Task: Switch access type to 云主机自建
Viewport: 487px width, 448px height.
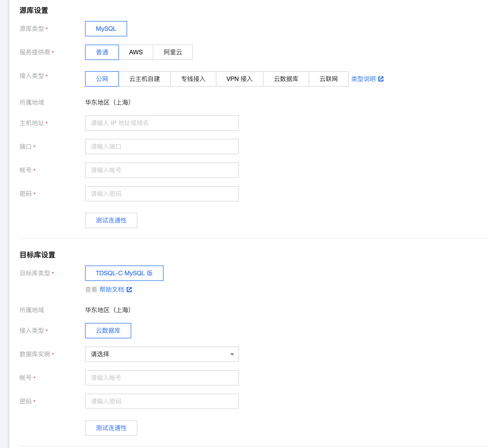Action: 145,79
